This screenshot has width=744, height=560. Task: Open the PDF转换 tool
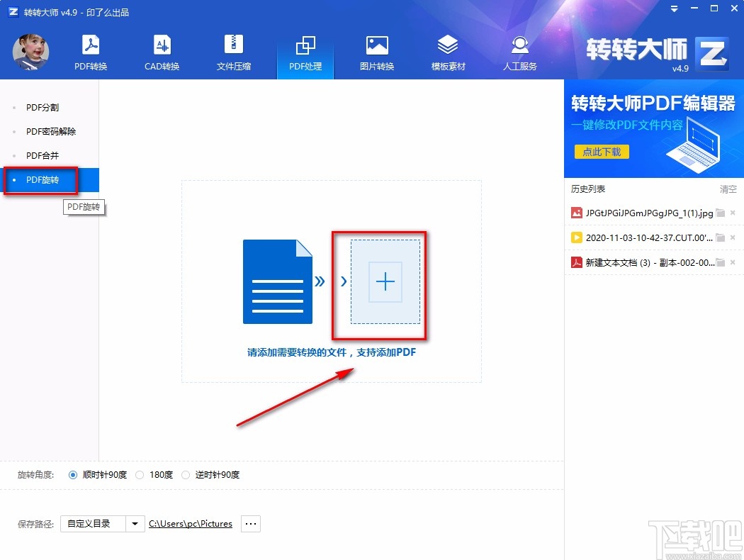(90, 52)
